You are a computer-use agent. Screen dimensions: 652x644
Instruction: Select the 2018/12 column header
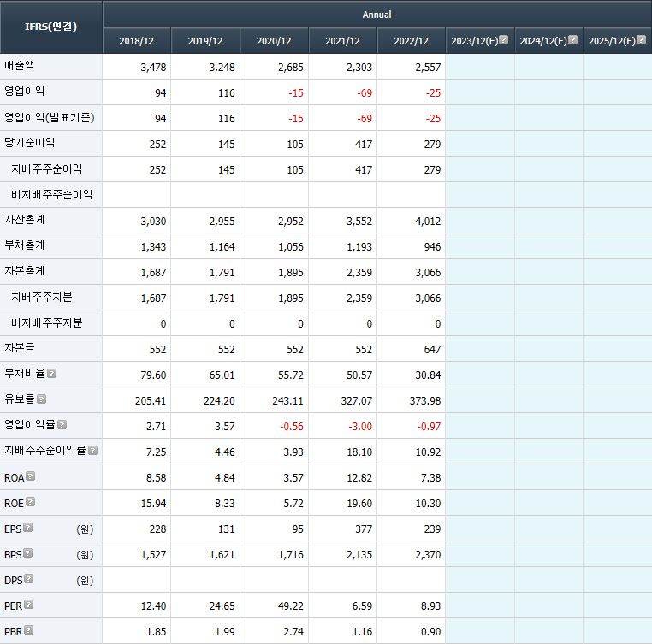pyautogui.click(x=136, y=41)
